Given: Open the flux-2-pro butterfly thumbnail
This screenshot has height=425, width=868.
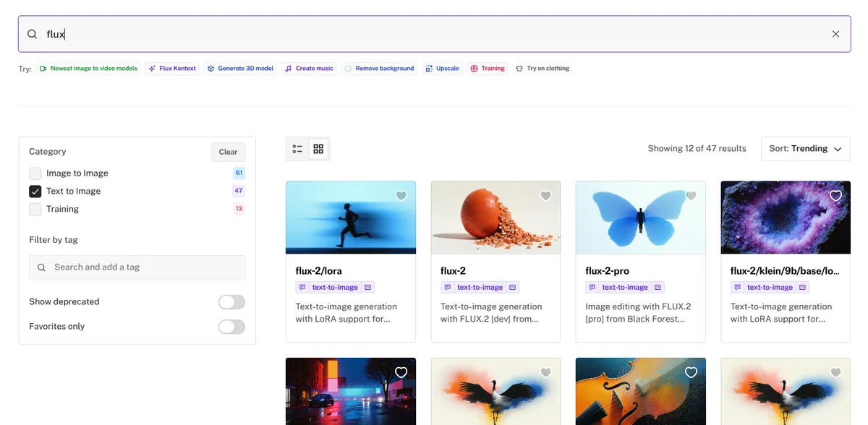Looking at the screenshot, I should click(x=640, y=218).
